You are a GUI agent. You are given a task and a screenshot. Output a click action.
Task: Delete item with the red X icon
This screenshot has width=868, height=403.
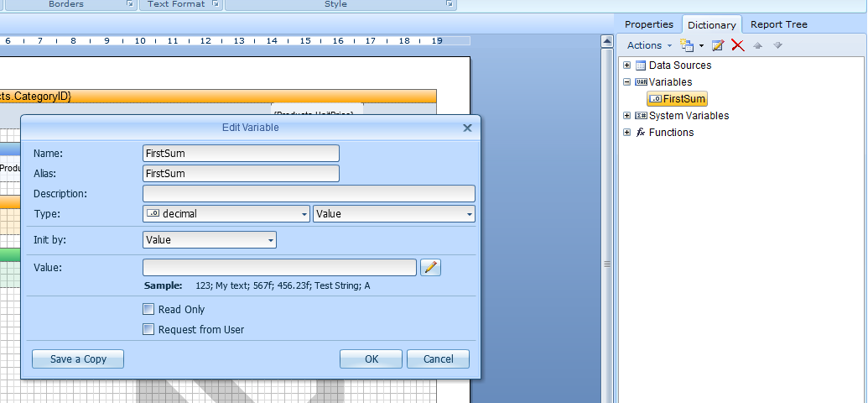click(x=738, y=45)
